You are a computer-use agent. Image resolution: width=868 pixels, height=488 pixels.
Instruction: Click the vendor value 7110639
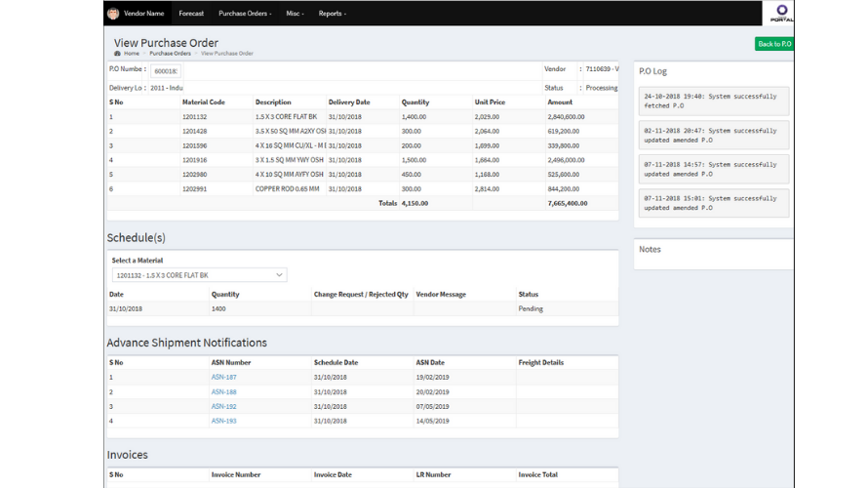pos(602,69)
